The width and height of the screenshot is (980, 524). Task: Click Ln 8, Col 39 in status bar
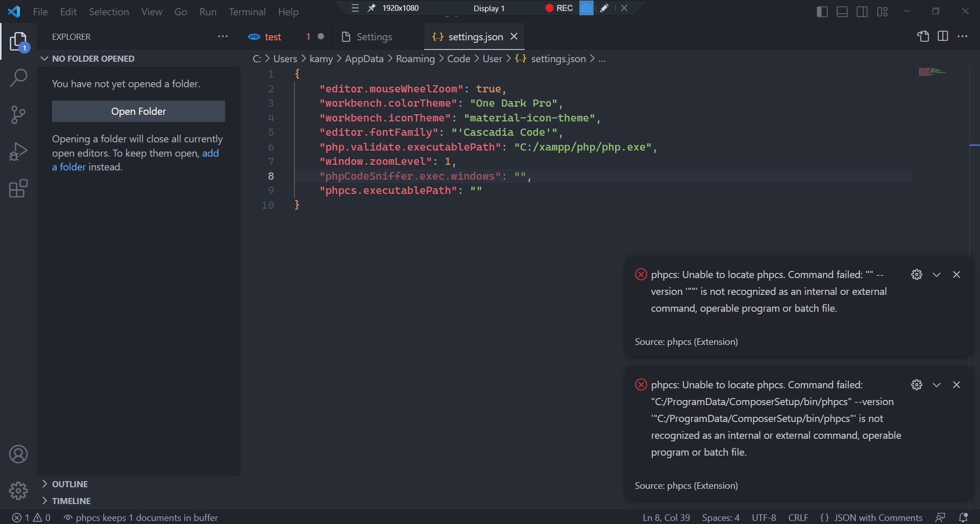coord(666,517)
